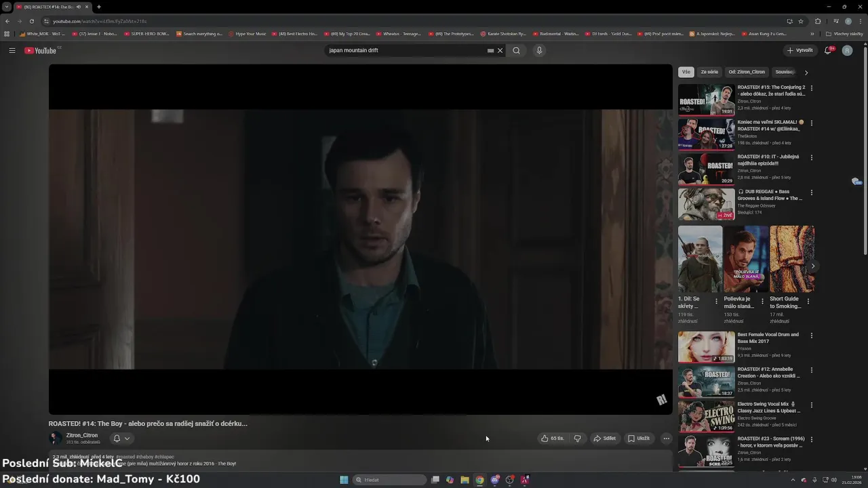The height and width of the screenshot is (488, 868).
Task: Open File Explorer from the taskbar
Action: click(x=465, y=480)
